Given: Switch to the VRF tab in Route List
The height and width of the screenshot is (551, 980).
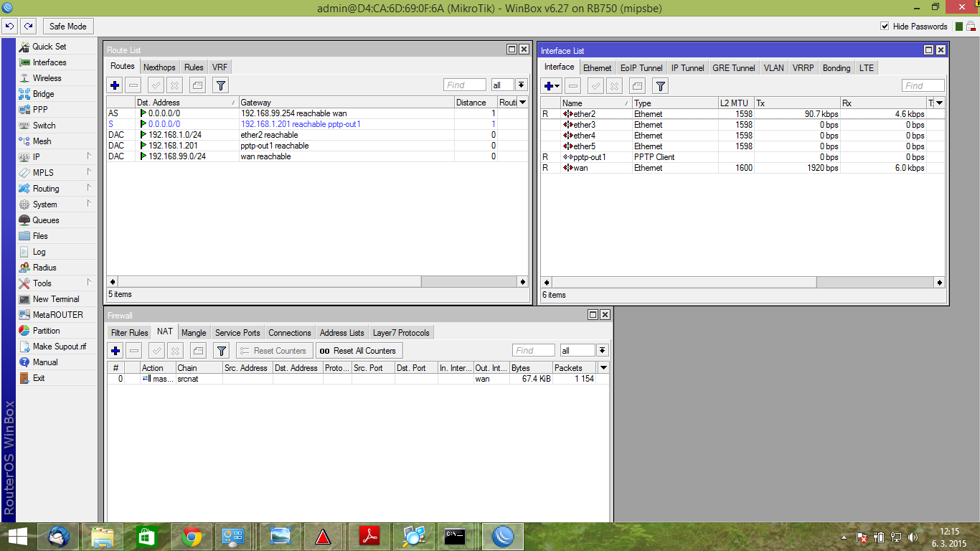Looking at the screenshot, I should point(220,67).
